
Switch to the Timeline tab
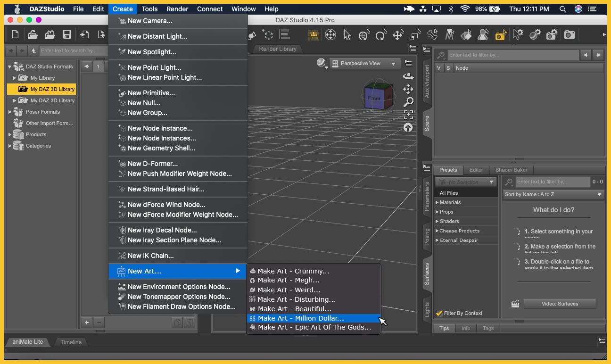(71, 342)
